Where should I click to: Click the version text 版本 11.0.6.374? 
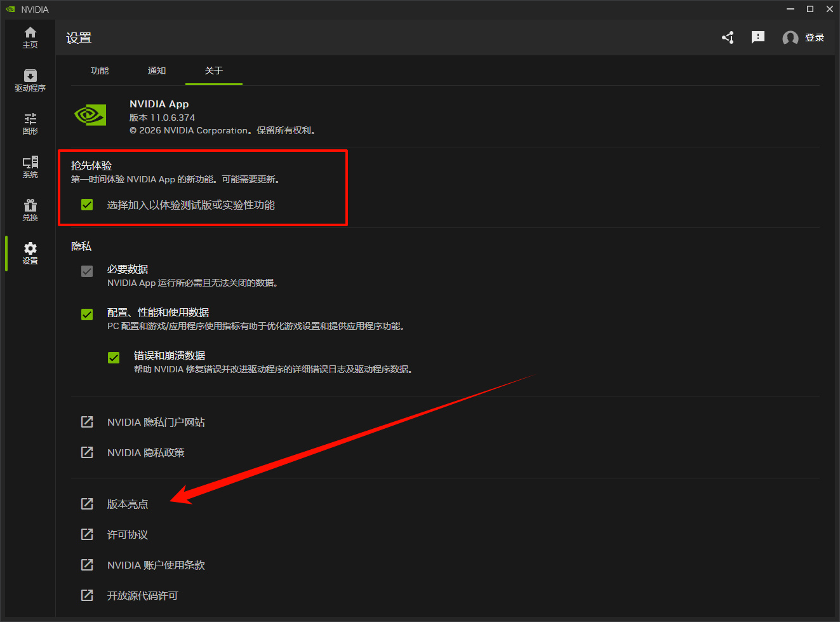163,118
